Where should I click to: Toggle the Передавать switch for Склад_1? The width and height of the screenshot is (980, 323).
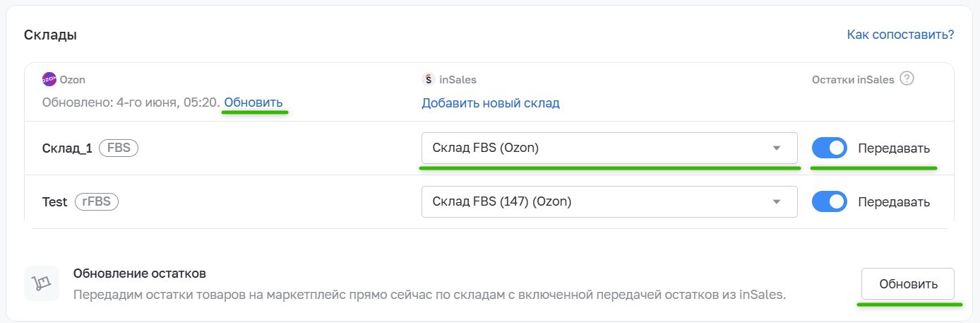click(x=830, y=148)
